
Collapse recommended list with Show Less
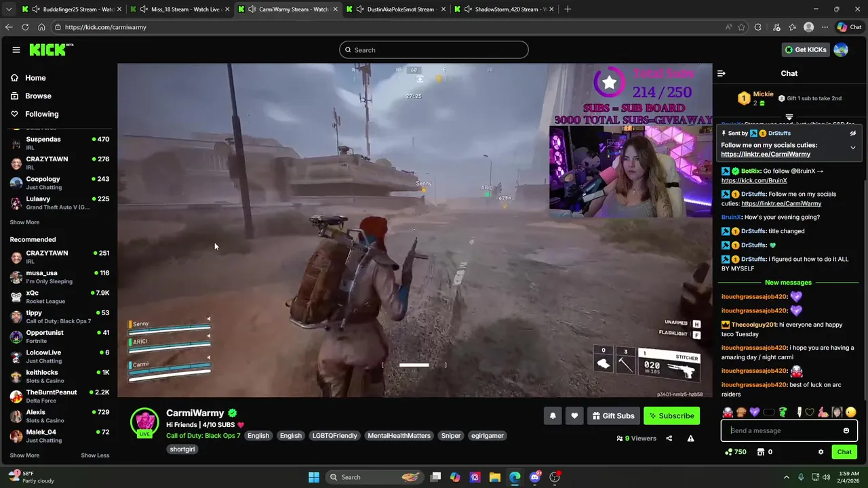pos(95,455)
